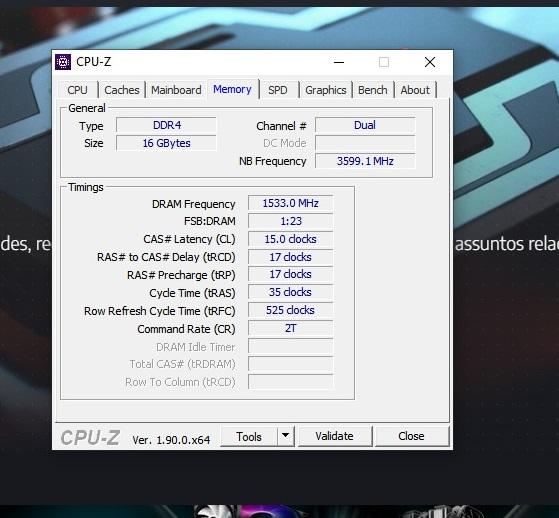Click the Ver. 1.90.0.x64 version text

pyautogui.click(x=171, y=440)
